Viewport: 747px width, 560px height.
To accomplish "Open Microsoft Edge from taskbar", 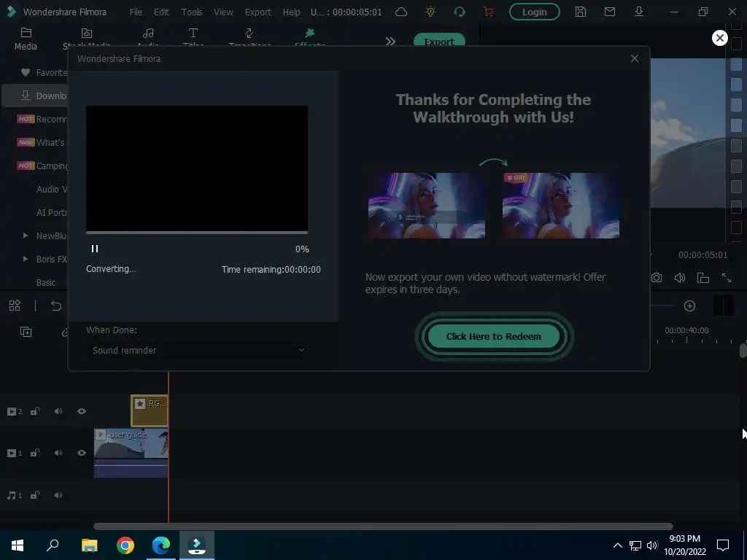I will [161, 545].
